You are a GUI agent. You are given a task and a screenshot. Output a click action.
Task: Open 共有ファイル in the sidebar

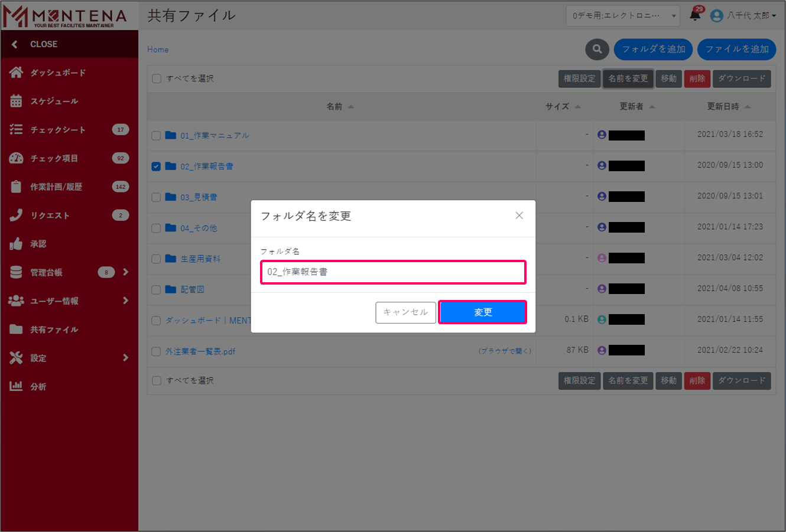click(54, 329)
